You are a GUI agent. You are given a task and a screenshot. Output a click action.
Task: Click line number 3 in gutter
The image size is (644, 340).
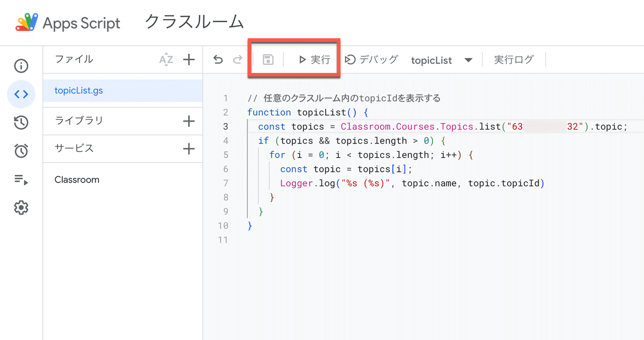[x=225, y=127]
